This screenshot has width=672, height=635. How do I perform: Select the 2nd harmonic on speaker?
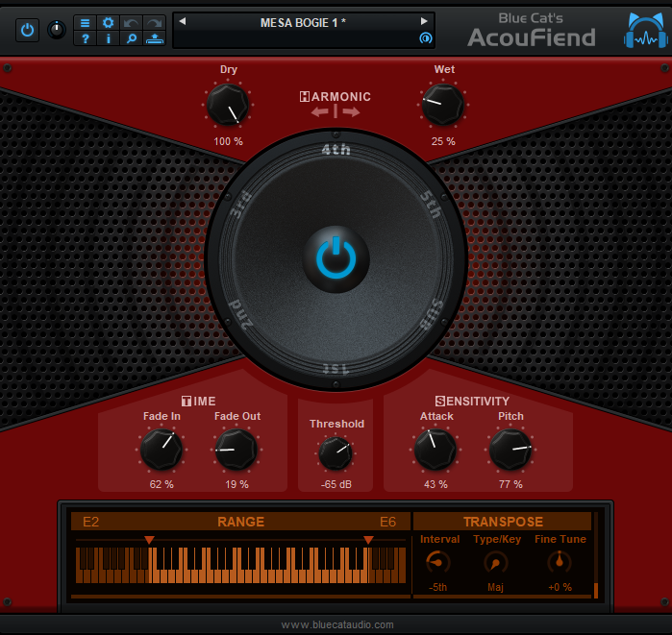(241, 315)
